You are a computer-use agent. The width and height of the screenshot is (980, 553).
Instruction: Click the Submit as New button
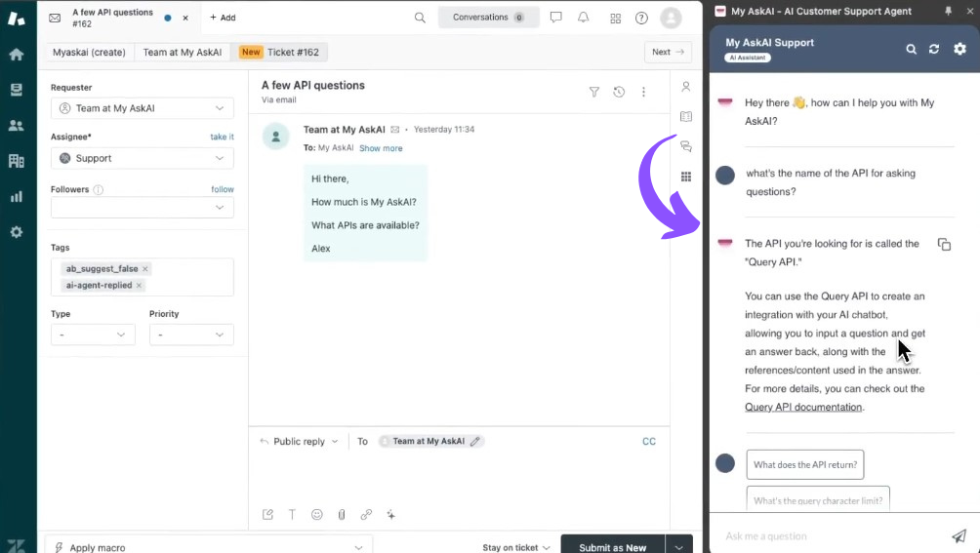(x=612, y=547)
